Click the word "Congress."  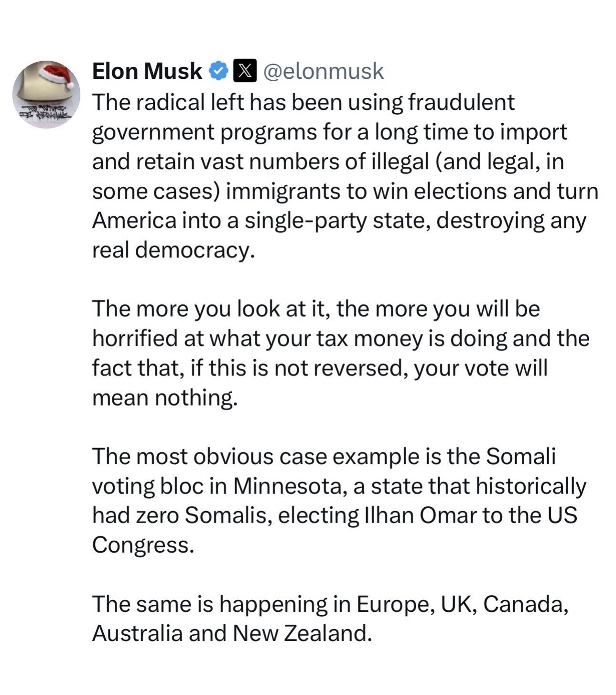(143, 545)
